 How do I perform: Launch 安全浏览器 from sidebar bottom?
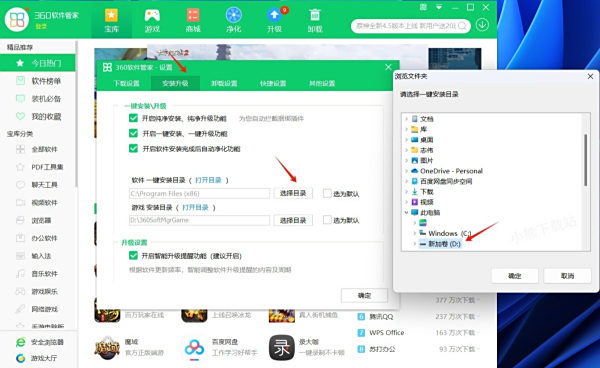(x=40, y=342)
